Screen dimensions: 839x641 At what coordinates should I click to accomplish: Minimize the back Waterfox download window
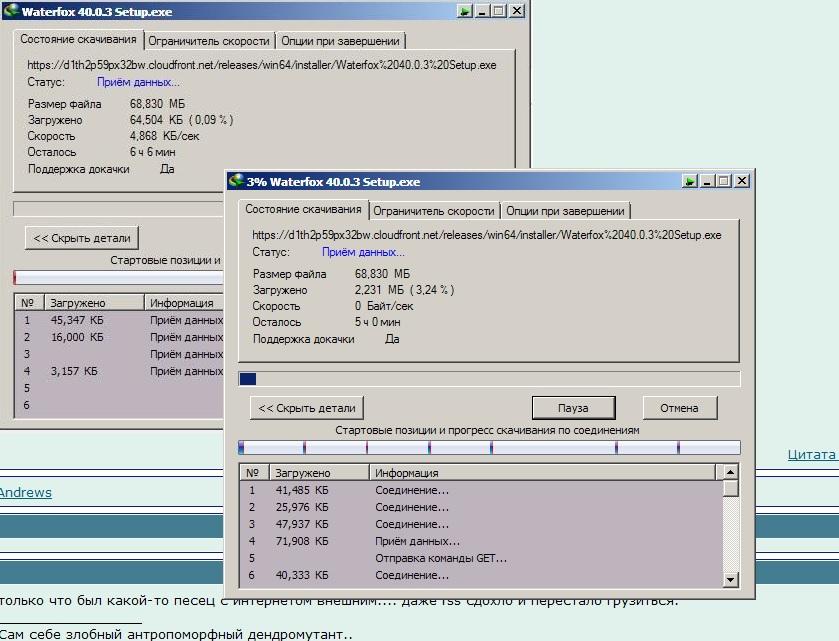[482, 11]
